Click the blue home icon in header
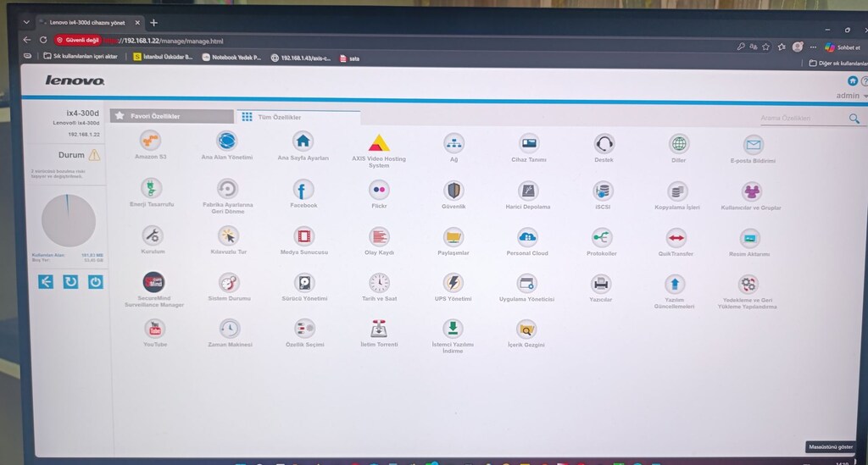The width and height of the screenshot is (868, 465). pos(853,80)
